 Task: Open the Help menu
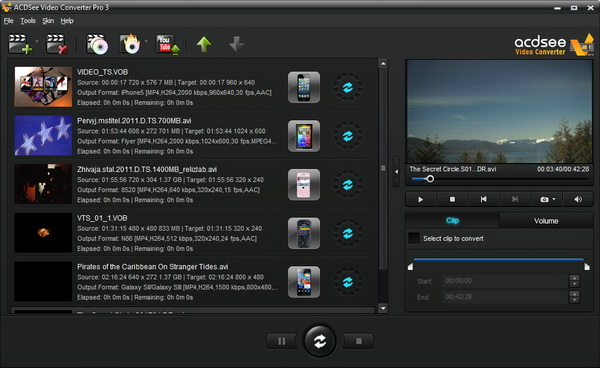pyautogui.click(x=67, y=21)
